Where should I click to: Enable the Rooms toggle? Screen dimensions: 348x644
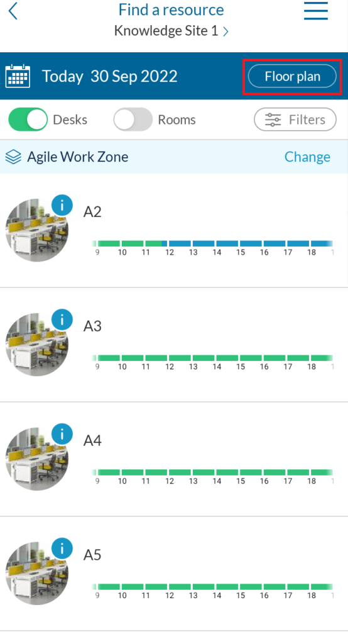pos(133,119)
